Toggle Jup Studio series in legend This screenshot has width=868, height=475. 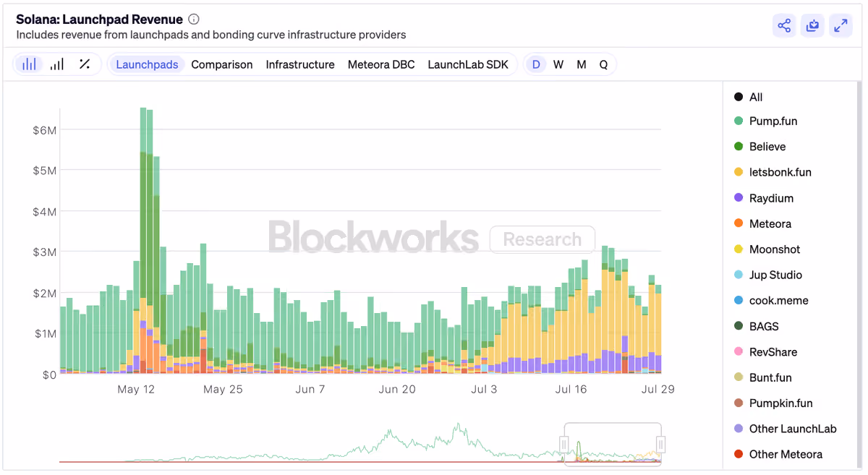tap(768, 275)
